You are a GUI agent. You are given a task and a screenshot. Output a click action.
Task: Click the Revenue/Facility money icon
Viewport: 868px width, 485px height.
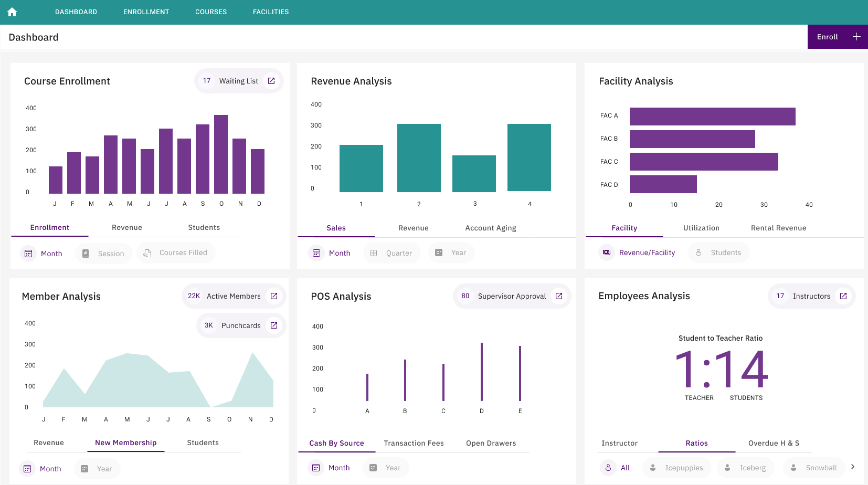click(x=607, y=252)
